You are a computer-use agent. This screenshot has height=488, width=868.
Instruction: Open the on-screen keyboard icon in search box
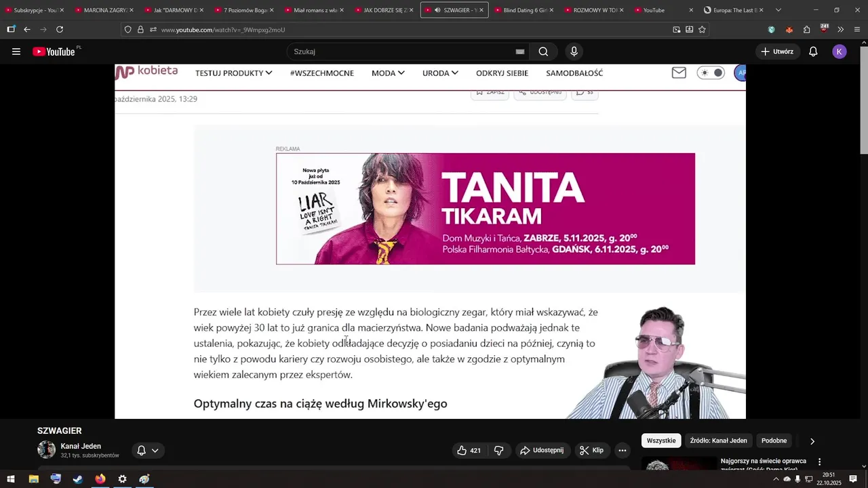tap(520, 52)
